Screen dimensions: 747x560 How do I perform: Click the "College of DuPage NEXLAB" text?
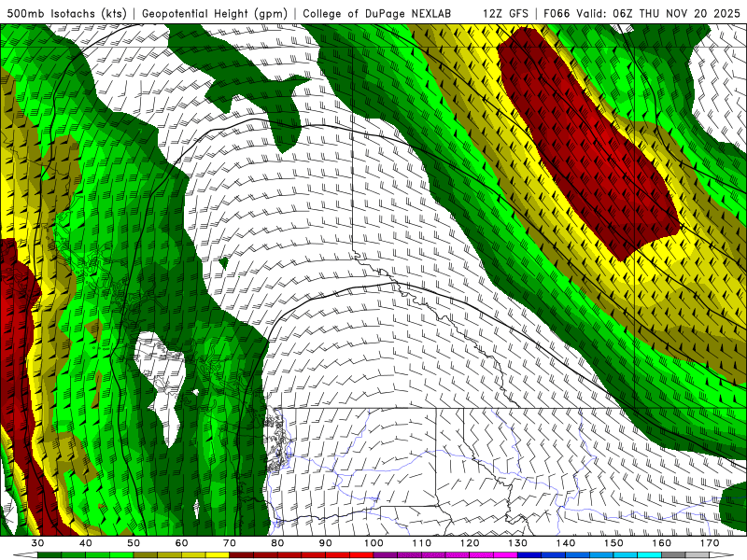tap(376, 13)
